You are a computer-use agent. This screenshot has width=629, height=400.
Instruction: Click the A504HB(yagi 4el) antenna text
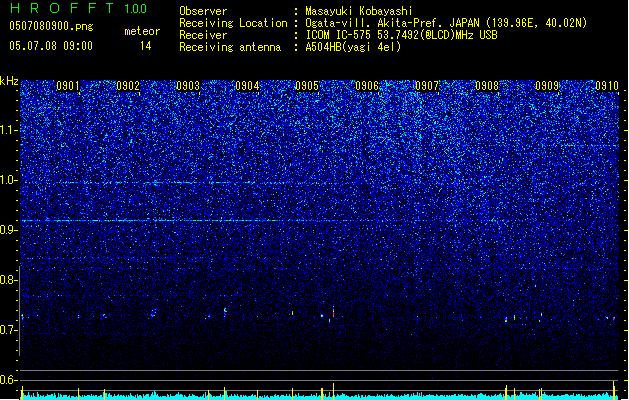[353, 47]
